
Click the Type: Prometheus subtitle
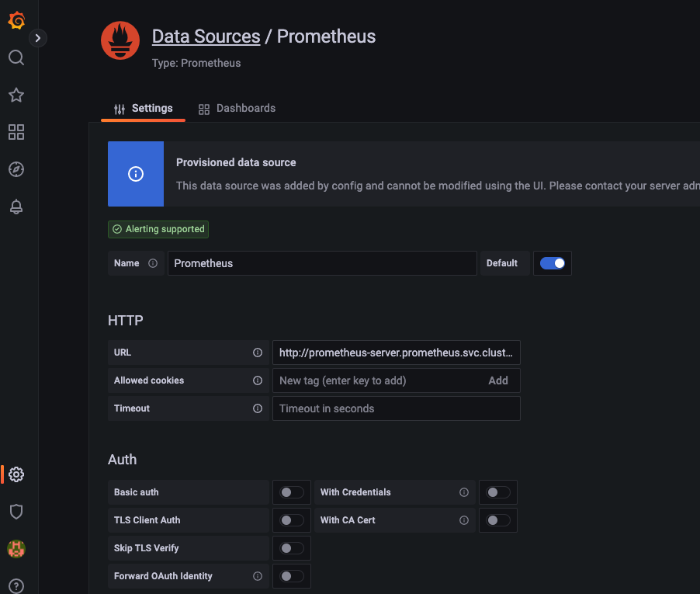[196, 63]
